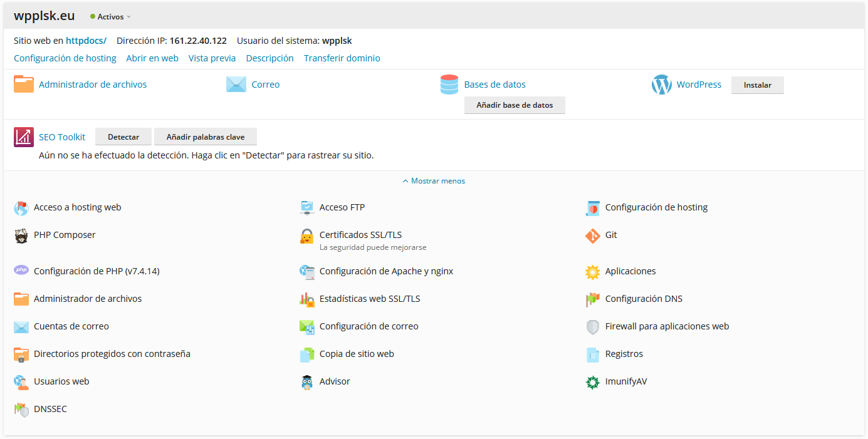Click the Aplicaciones gear icon
This screenshot has width=868, height=439.
[x=593, y=272]
